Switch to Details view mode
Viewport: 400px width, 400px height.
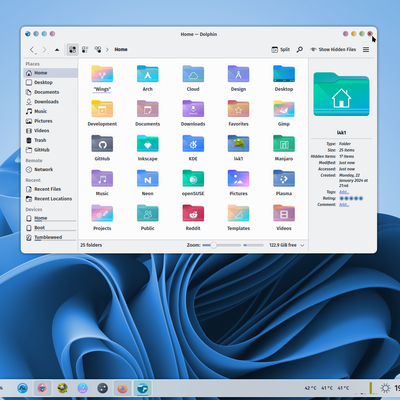(98, 50)
